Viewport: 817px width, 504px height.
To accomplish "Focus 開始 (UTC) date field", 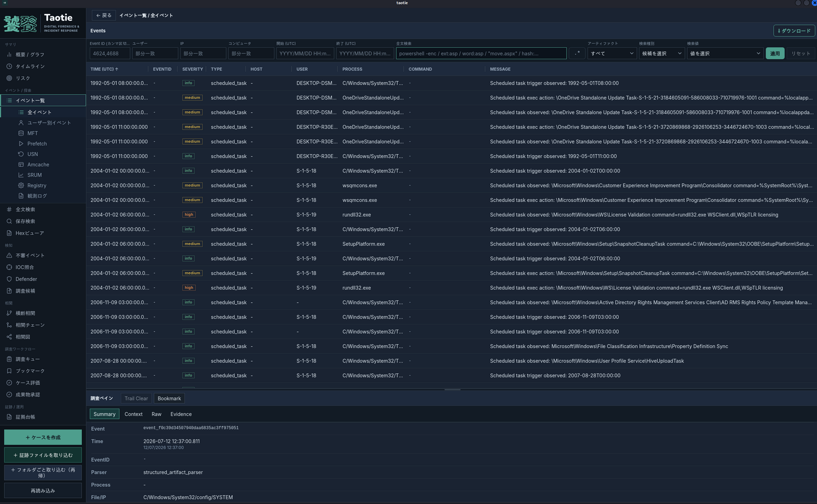I will click(305, 53).
